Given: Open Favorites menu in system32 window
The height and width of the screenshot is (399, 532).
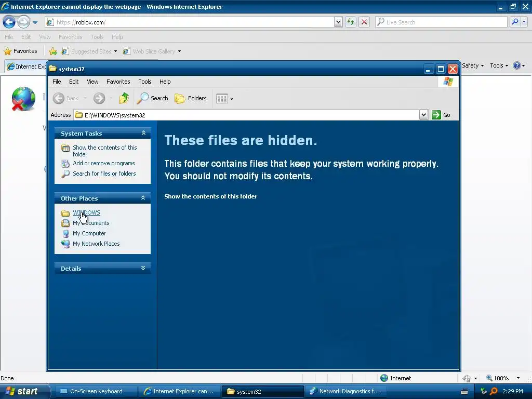Looking at the screenshot, I should [x=118, y=82].
